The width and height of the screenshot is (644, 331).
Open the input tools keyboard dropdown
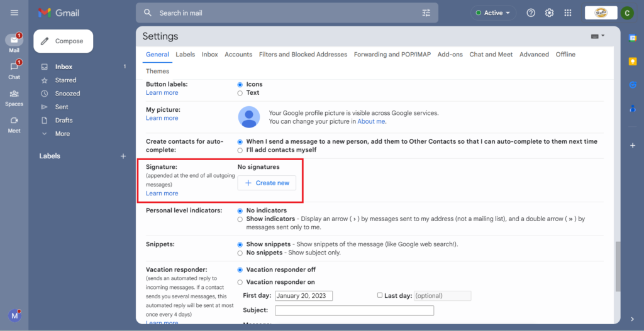pyautogui.click(x=597, y=36)
